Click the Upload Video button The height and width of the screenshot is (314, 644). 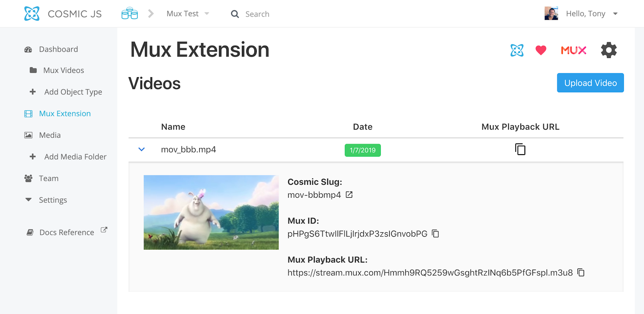590,83
